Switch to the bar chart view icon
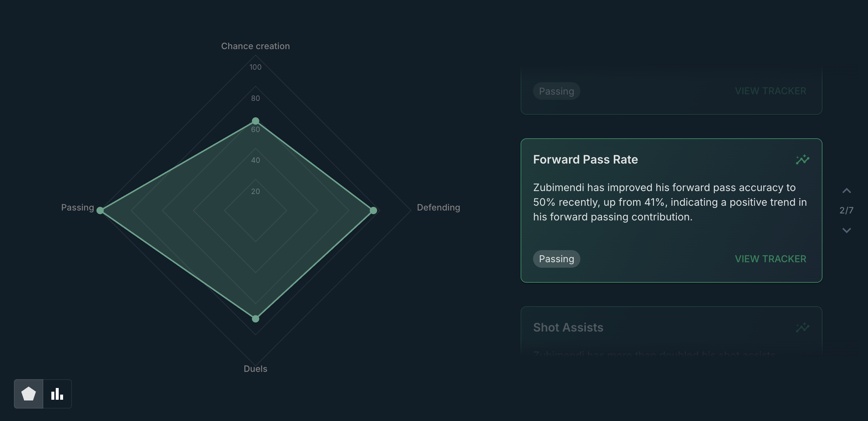 (x=57, y=393)
